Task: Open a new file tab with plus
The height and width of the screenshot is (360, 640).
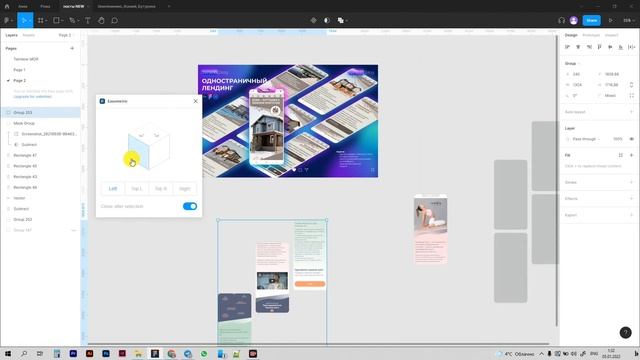Action: [169, 7]
